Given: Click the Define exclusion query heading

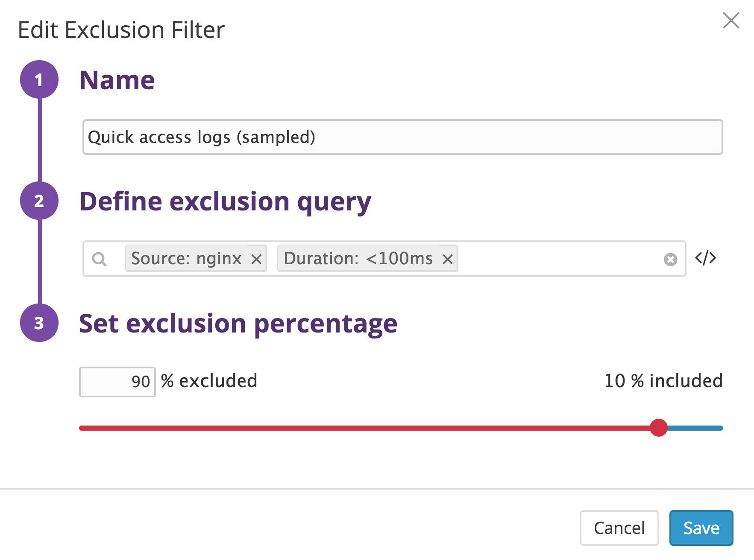Looking at the screenshot, I should (x=226, y=202).
